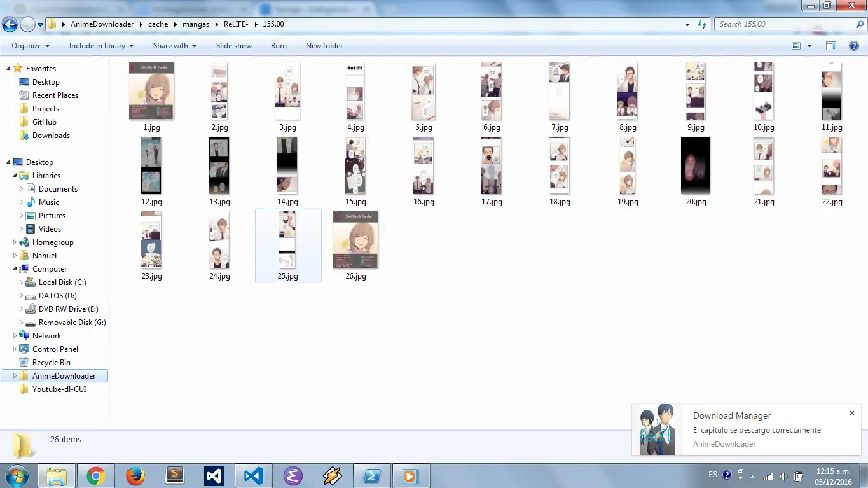Click the Slide show toolbar button
Screen dimensions: 868x488
click(x=234, y=46)
